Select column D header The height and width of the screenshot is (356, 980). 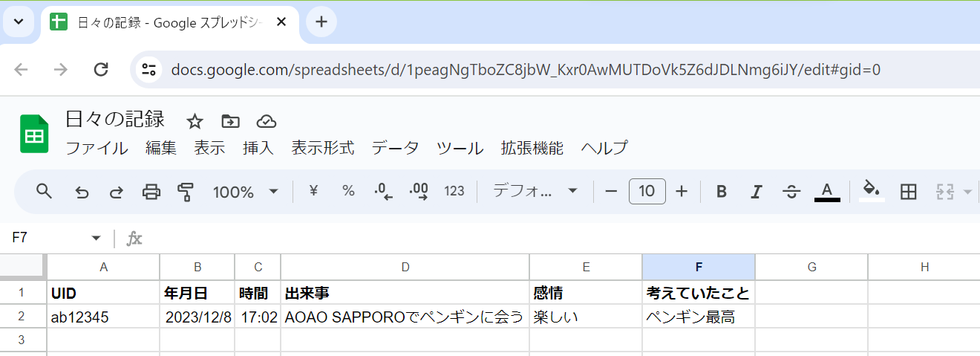pyautogui.click(x=405, y=268)
